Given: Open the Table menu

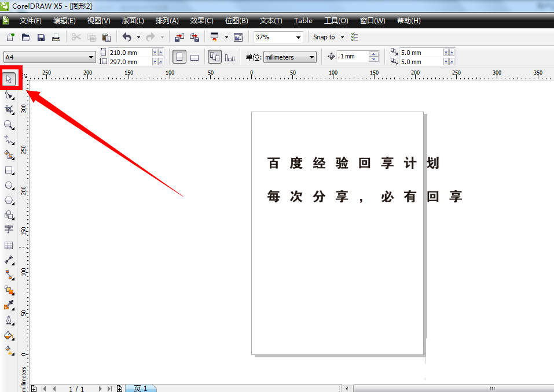Looking at the screenshot, I should 303,21.
